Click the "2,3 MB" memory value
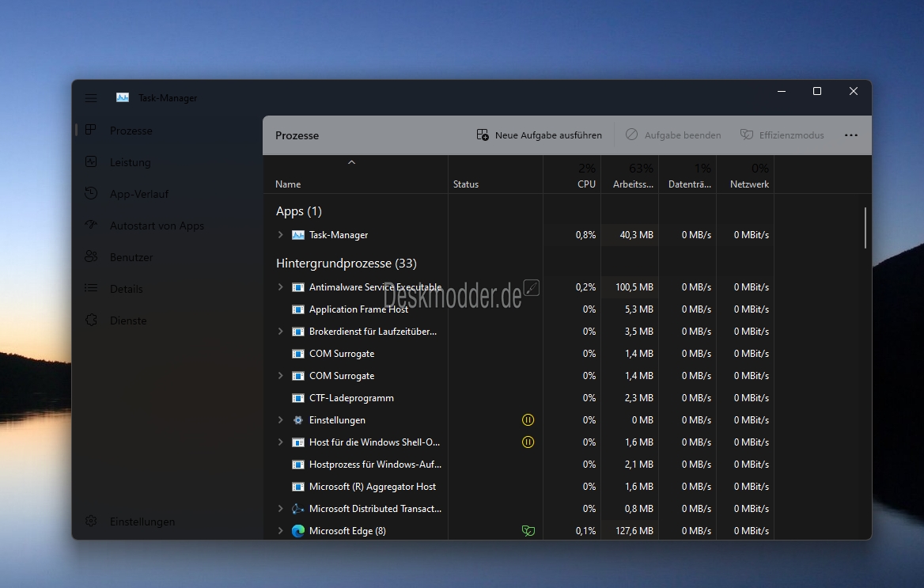This screenshot has width=924, height=588. (x=638, y=398)
